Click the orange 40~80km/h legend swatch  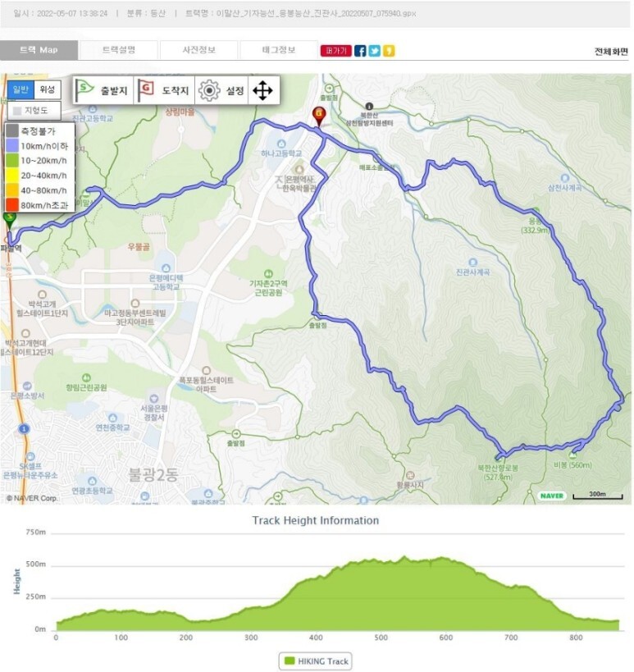[x=12, y=190]
